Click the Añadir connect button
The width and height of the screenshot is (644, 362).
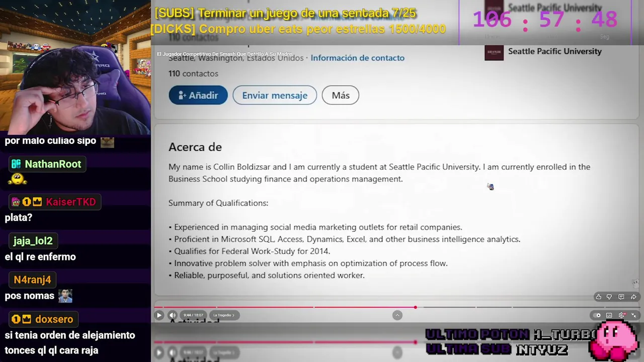(198, 96)
